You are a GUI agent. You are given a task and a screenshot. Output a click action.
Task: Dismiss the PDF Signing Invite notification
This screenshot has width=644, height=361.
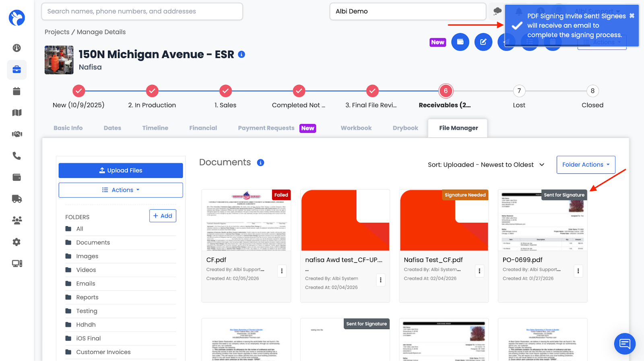[x=632, y=16]
